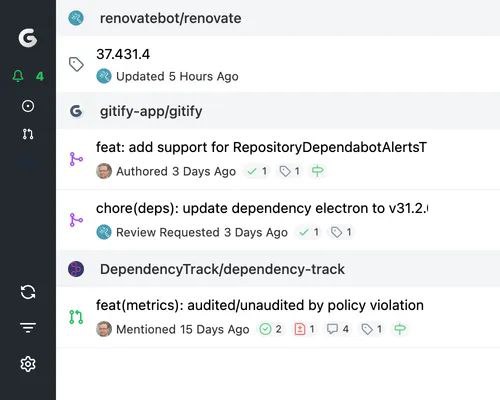Collapse the DependencyTrack/dependency-track group header
Image resolution: width=500 pixels, height=400 pixels.
point(278,269)
